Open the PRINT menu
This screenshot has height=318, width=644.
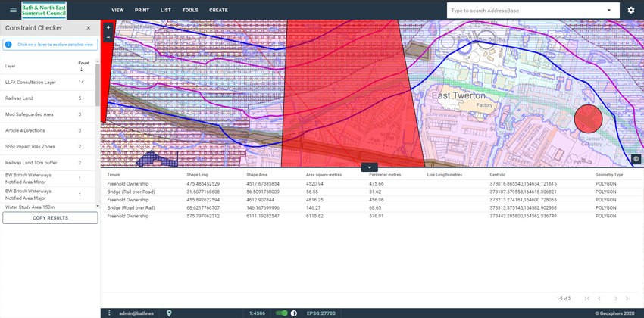(142, 11)
